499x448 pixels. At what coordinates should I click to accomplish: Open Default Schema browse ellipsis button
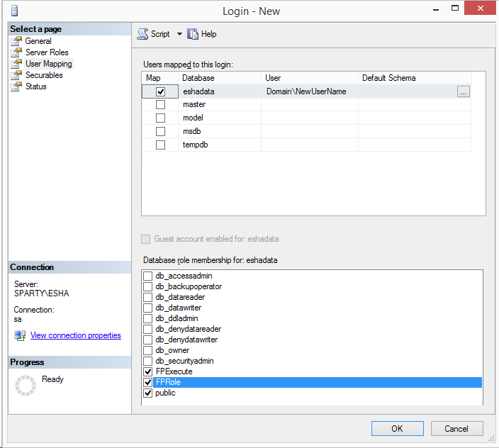click(463, 91)
